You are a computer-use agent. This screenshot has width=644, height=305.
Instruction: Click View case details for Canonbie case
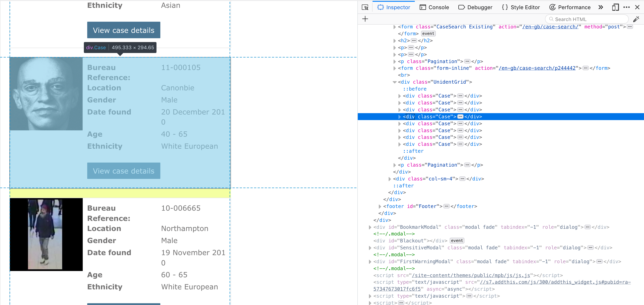(x=123, y=171)
